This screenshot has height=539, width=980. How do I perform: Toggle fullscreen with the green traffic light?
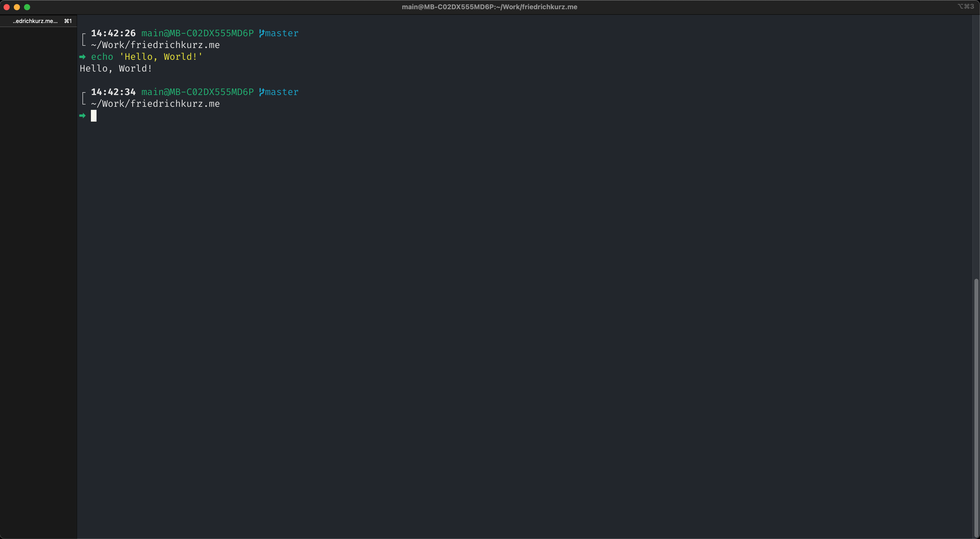pyautogui.click(x=27, y=7)
